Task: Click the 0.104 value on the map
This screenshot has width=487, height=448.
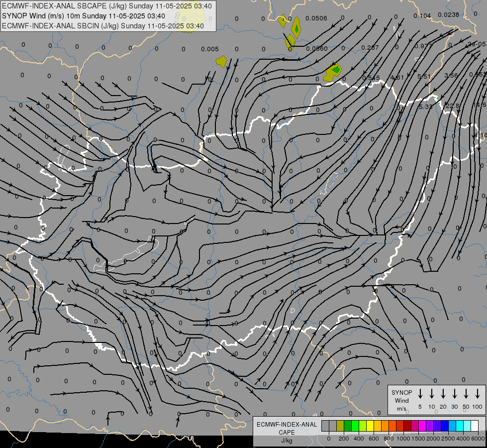Action: (x=422, y=16)
